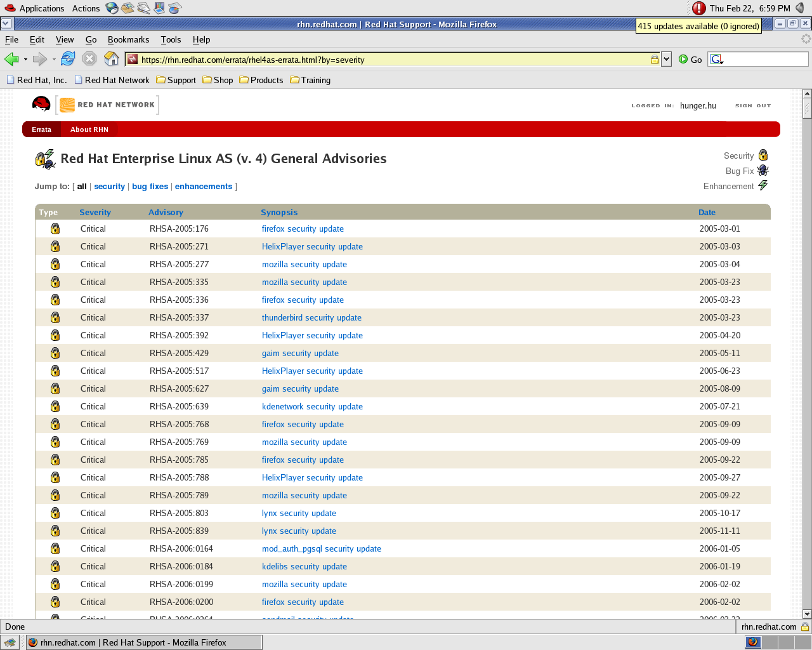
Task: Jump to bug fixes link
Action: point(150,187)
